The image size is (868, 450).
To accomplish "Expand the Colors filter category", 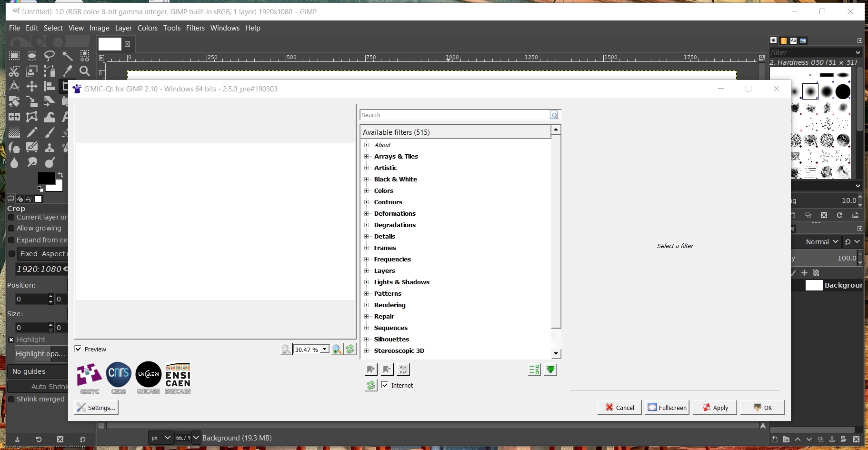I will 367,190.
